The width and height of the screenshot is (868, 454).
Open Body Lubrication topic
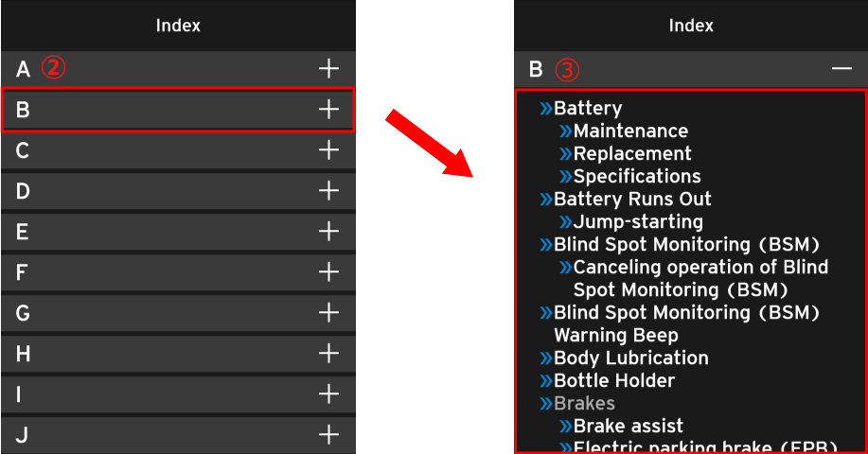pos(630,358)
